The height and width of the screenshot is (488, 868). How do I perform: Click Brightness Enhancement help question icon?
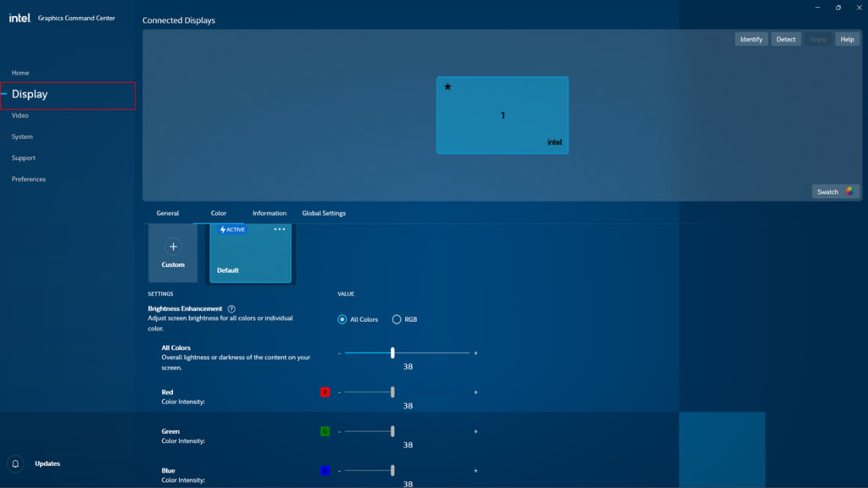tap(231, 308)
